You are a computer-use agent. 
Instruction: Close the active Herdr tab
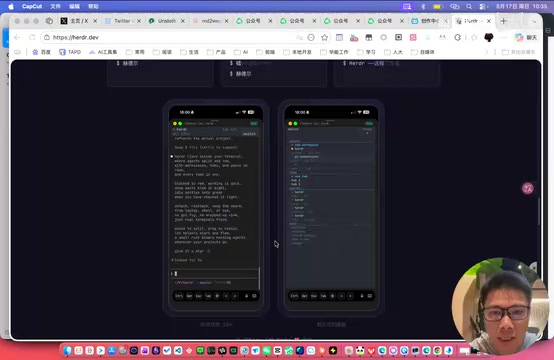[489, 21]
